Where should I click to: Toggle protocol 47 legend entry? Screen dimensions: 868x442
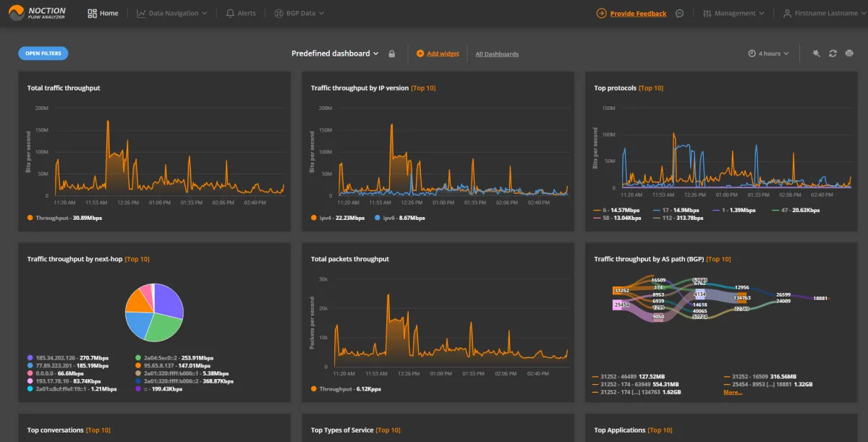(796, 210)
